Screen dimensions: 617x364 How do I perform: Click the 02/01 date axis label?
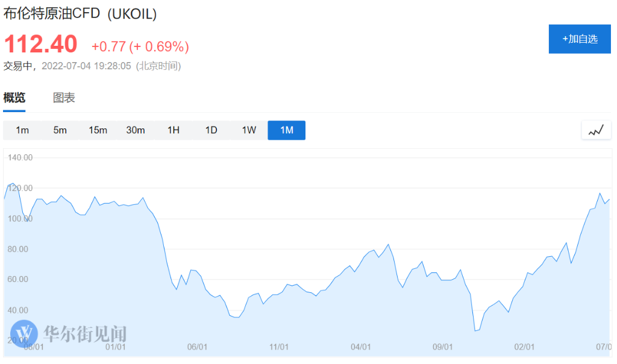pos(525,347)
